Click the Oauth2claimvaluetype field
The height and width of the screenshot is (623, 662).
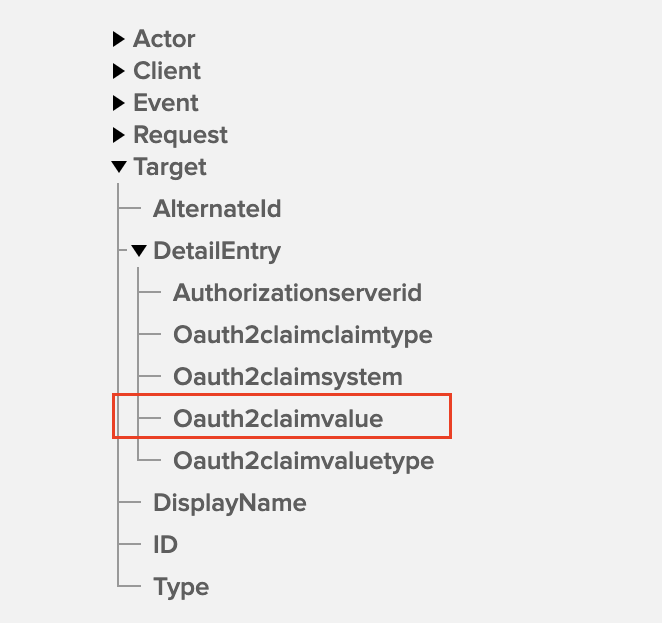[303, 461]
